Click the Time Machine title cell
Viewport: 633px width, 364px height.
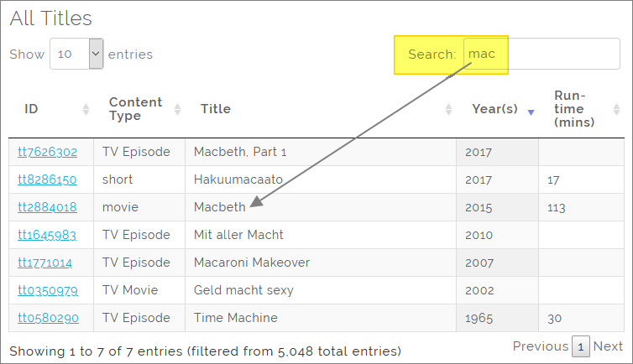tap(236, 318)
